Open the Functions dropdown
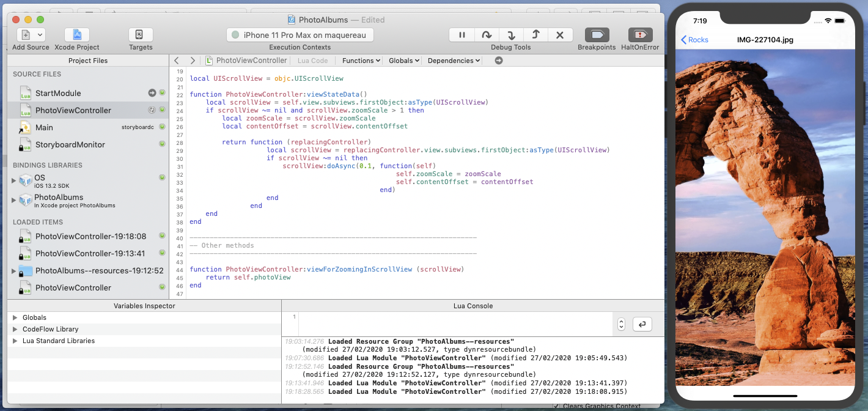 pyautogui.click(x=361, y=61)
